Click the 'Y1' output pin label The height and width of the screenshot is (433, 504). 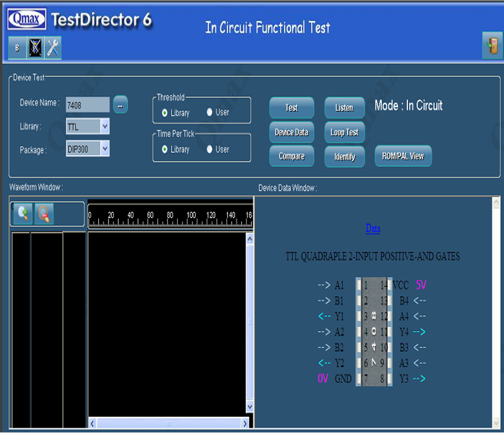pos(339,316)
